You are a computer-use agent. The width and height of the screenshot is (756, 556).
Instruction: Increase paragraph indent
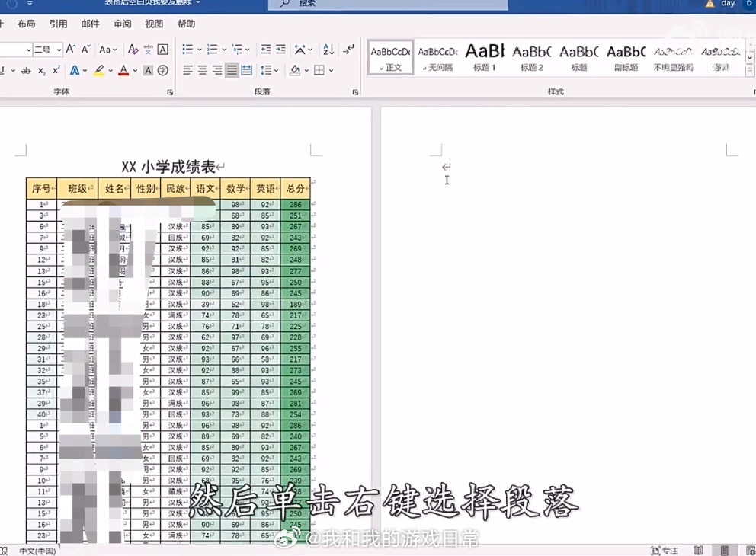[280, 50]
